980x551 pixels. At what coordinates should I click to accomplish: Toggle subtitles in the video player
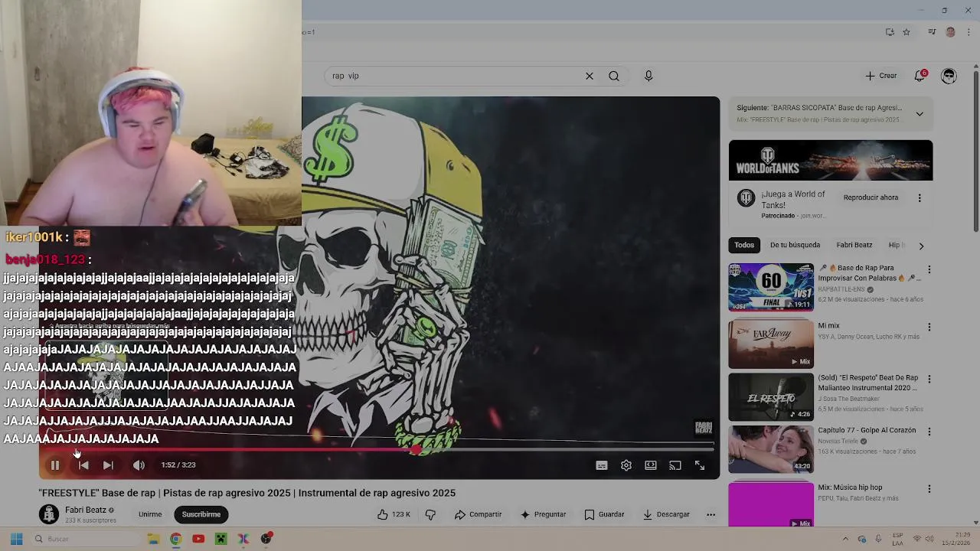tap(602, 465)
